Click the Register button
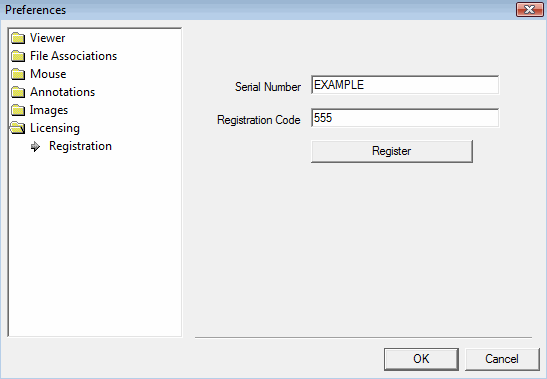 [392, 151]
